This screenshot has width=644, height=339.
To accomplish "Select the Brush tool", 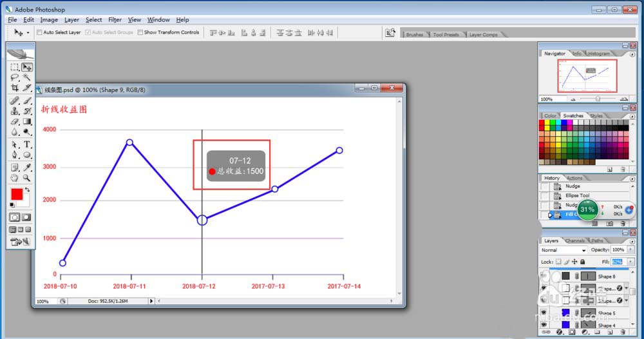I will point(27,101).
